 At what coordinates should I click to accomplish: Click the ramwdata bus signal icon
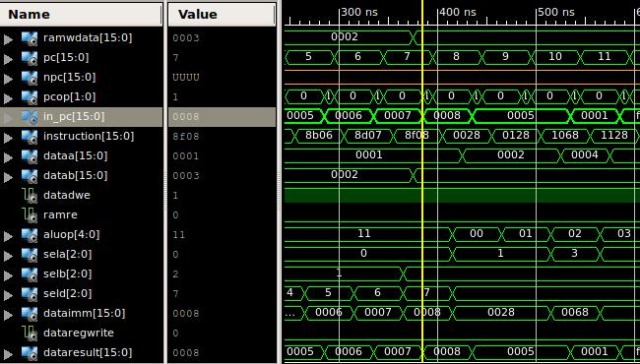[x=30, y=38]
